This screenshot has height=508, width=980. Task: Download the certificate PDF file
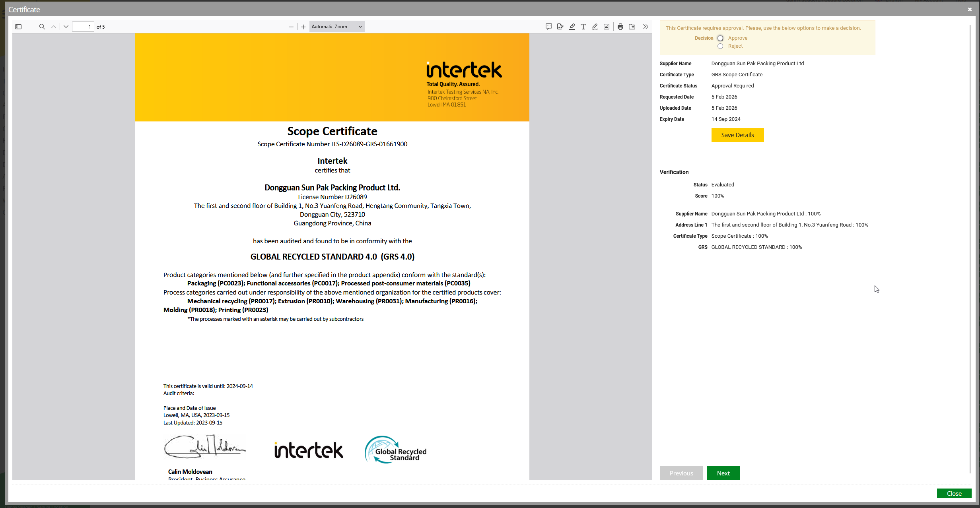pos(632,27)
